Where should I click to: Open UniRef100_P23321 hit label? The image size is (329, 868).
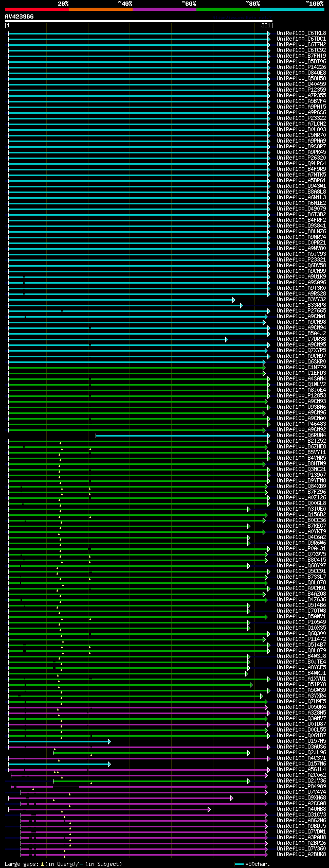[301, 259]
